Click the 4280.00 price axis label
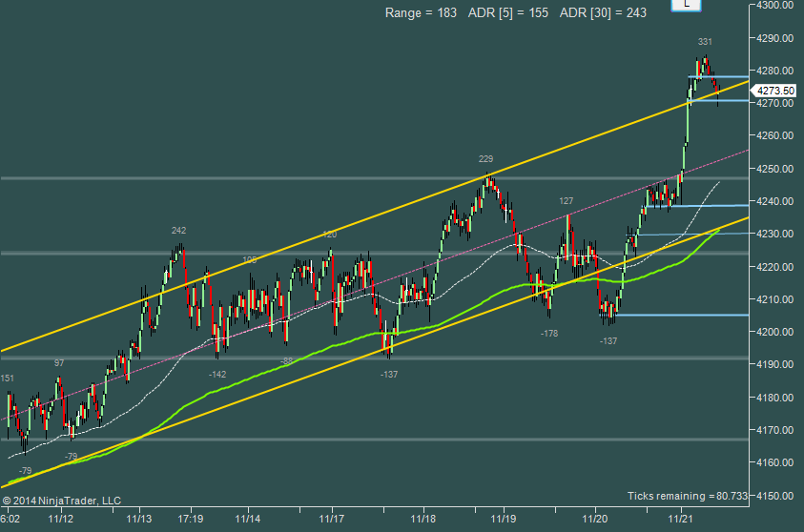 pyautogui.click(x=774, y=71)
